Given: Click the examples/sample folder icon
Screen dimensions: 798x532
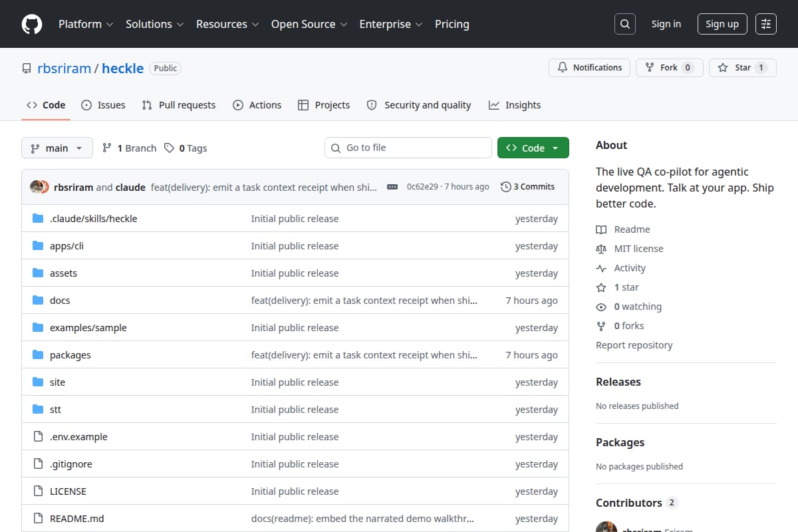Looking at the screenshot, I should (38, 328).
